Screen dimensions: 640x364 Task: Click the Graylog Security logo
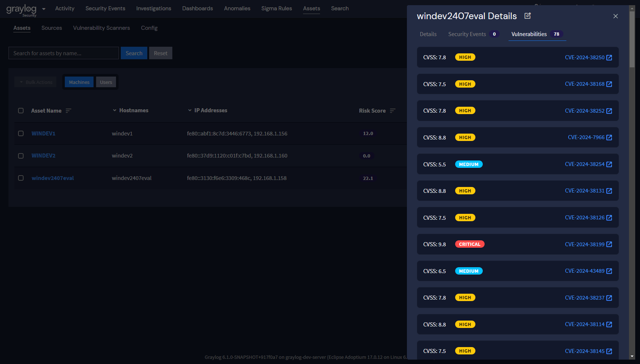point(22,9)
